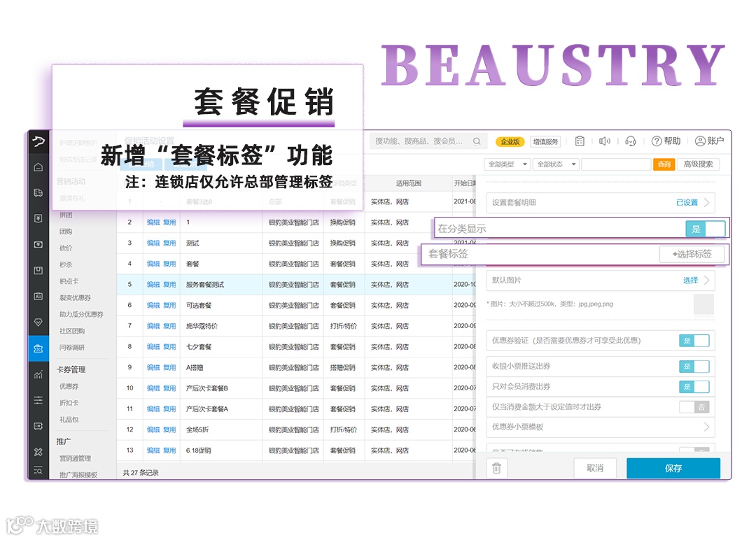Click the trash delete icon beside 取消
The width and height of the screenshot is (756, 540).
[496, 468]
